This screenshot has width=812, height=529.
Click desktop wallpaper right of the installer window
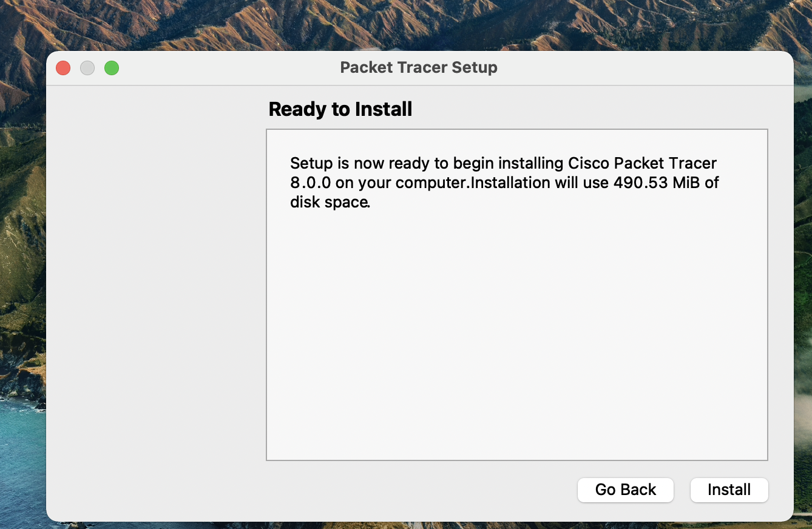[x=803, y=243]
